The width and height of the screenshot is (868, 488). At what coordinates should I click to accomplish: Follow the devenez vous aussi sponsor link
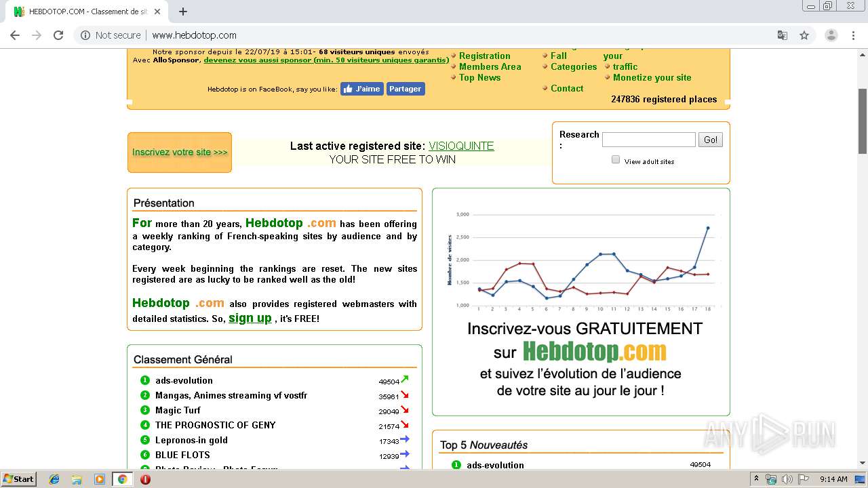click(326, 60)
